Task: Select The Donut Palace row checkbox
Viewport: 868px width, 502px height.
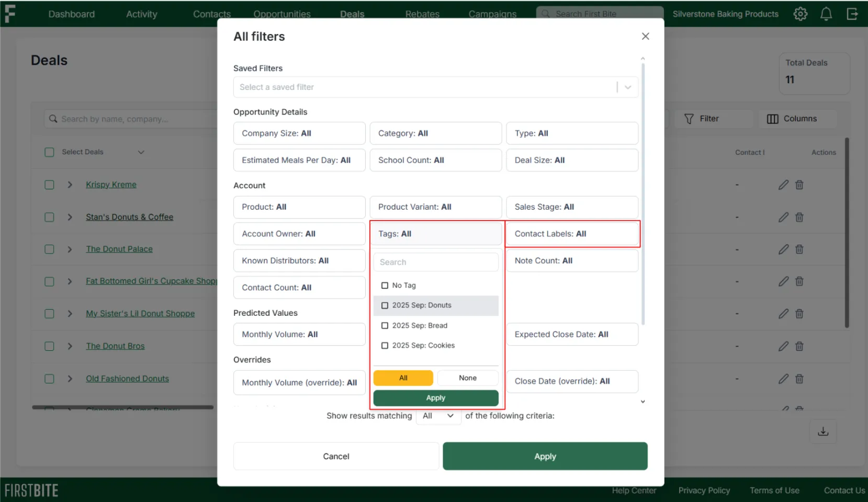Action: click(49, 249)
